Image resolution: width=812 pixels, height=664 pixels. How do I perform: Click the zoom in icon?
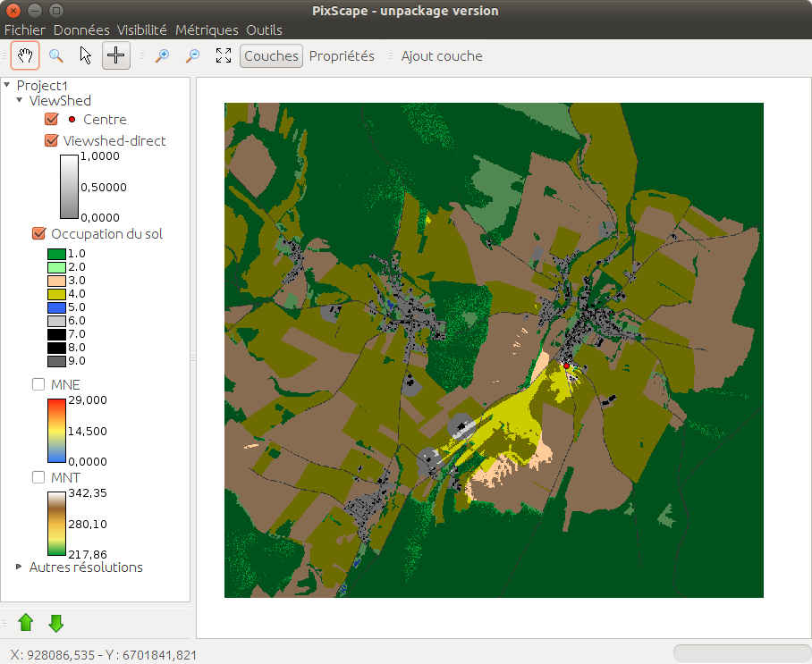(162, 55)
